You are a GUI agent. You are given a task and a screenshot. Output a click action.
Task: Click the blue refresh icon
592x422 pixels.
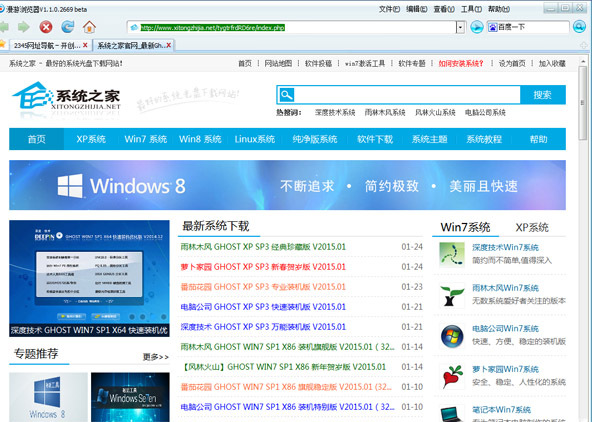click(x=68, y=27)
